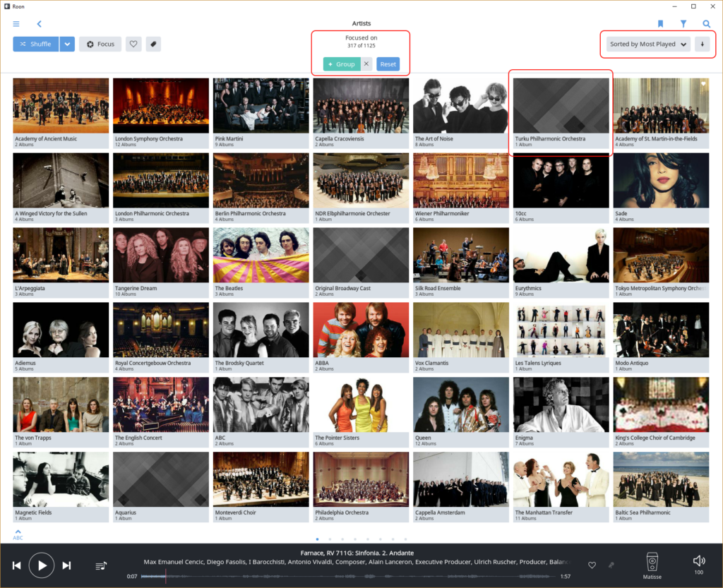Open the ABBA artist tile
The image size is (723, 588).
pyautogui.click(x=361, y=337)
